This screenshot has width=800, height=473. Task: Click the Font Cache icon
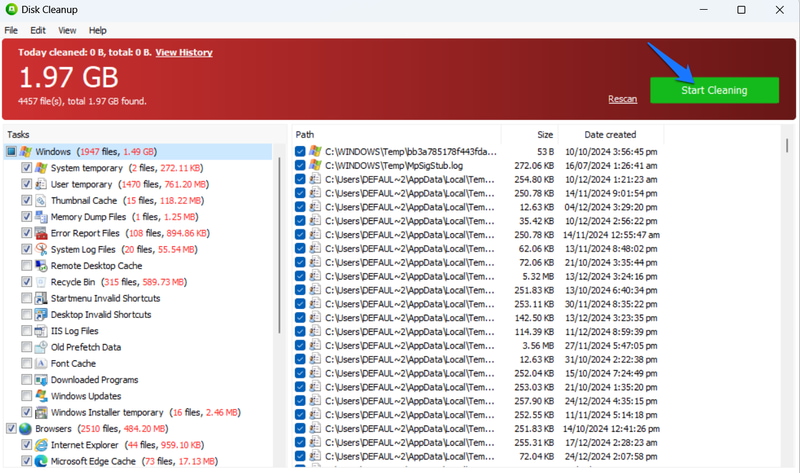coord(41,363)
